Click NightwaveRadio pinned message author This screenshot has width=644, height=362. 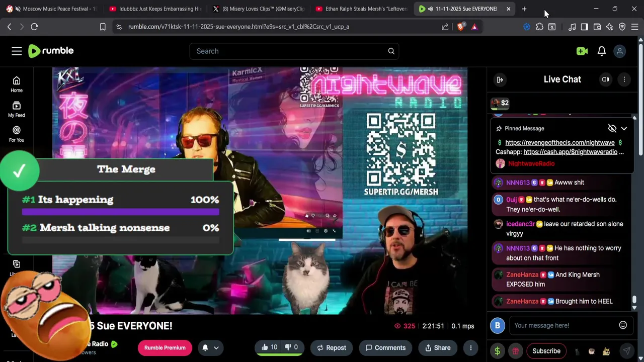tap(531, 163)
